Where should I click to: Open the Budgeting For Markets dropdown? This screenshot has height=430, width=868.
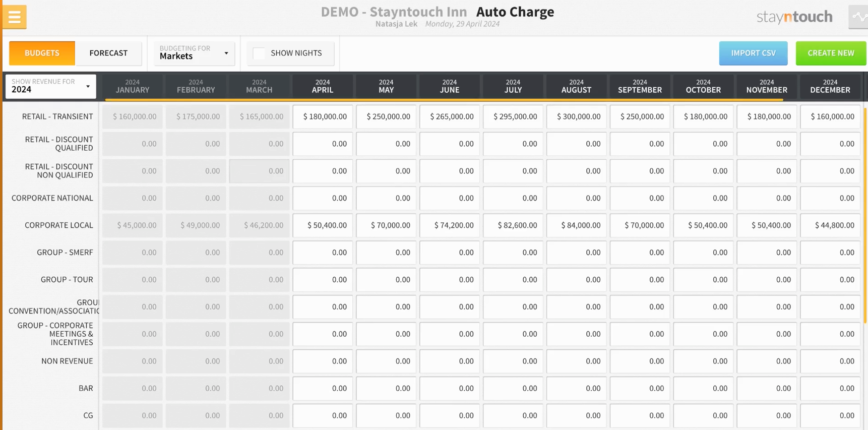pos(194,53)
